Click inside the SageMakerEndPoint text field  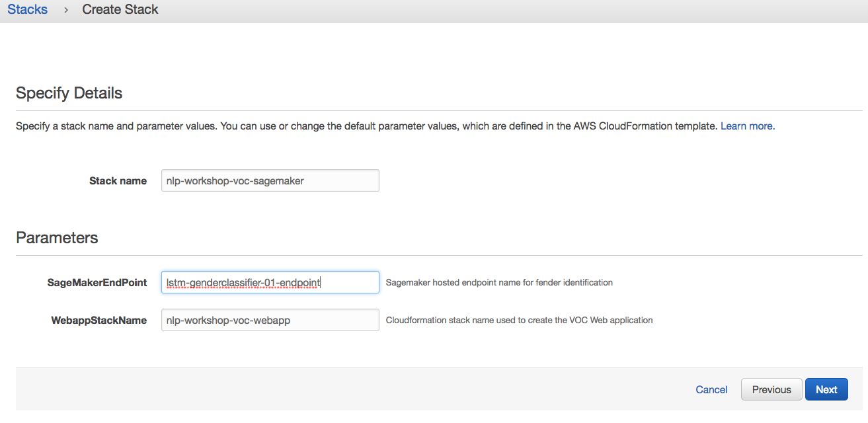(x=270, y=282)
